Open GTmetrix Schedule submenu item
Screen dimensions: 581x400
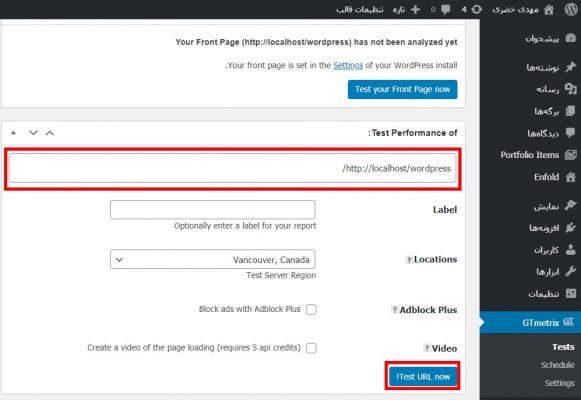tap(557, 365)
